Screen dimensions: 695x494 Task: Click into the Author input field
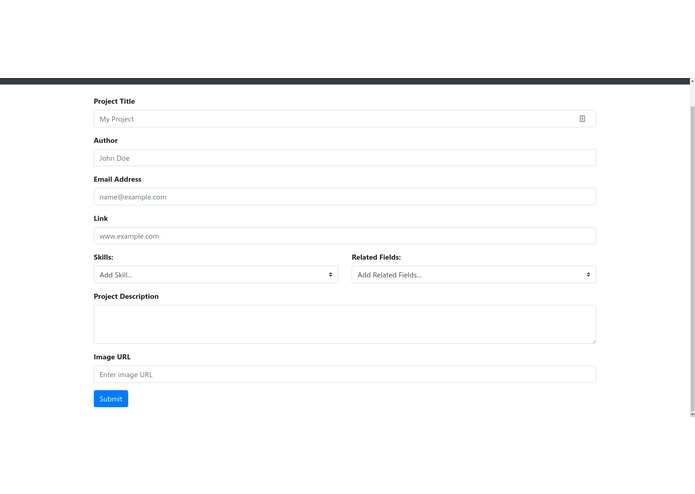click(x=344, y=158)
